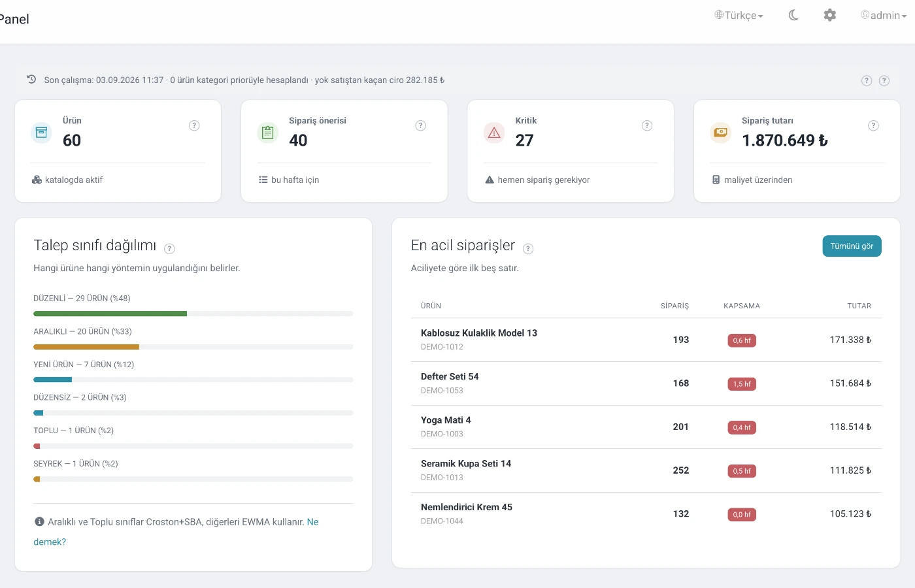Image resolution: width=915 pixels, height=588 pixels.
Task: Click the orange ARALIKLI progress bar
Action: coord(86,347)
